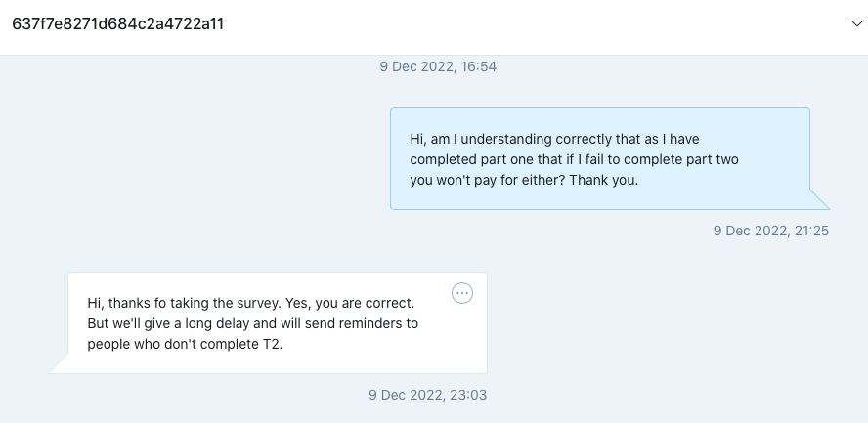Select conversation ID 637f7e8271d684c2a4722a11
The height and width of the screenshot is (423, 868).
[x=118, y=24]
